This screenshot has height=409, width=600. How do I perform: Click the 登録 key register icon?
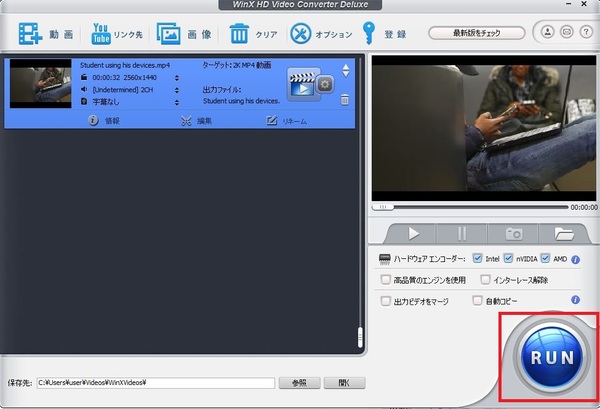(369, 33)
